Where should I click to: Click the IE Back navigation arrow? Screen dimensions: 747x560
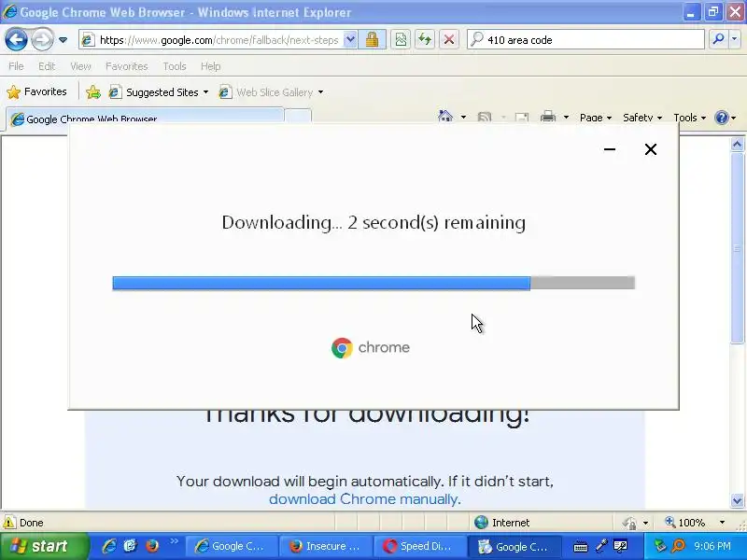pyautogui.click(x=16, y=39)
